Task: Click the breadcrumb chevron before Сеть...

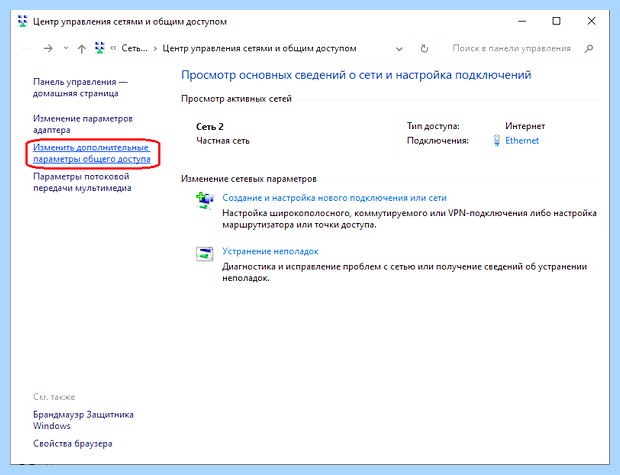Action: click(x=113, y=48)
